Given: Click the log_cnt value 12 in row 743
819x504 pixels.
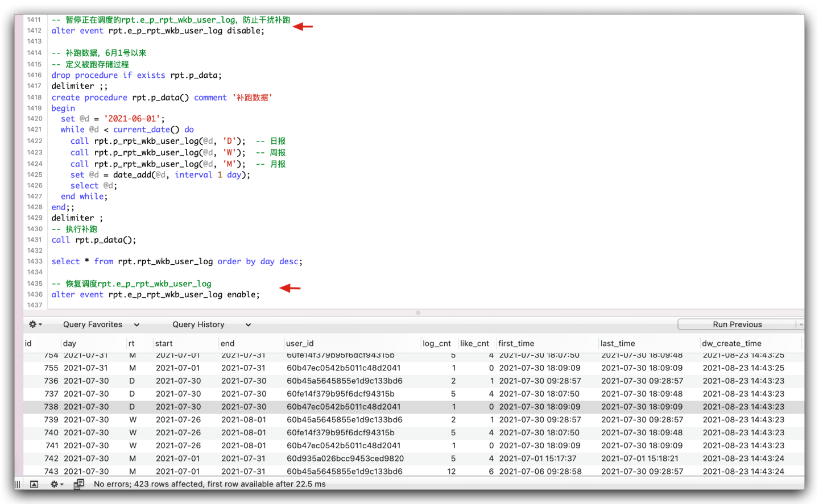Looking at the screenshot, I should point(452,472).
